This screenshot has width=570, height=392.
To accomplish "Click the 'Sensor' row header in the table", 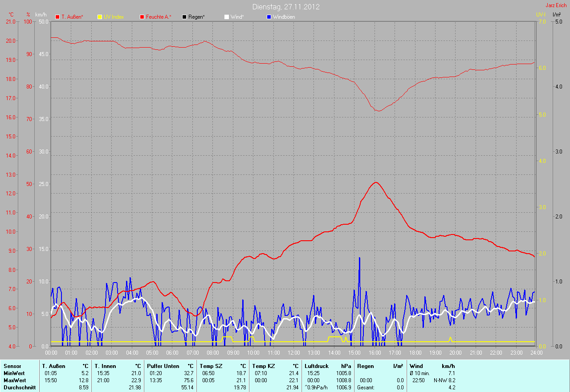I will coord(12,366).
